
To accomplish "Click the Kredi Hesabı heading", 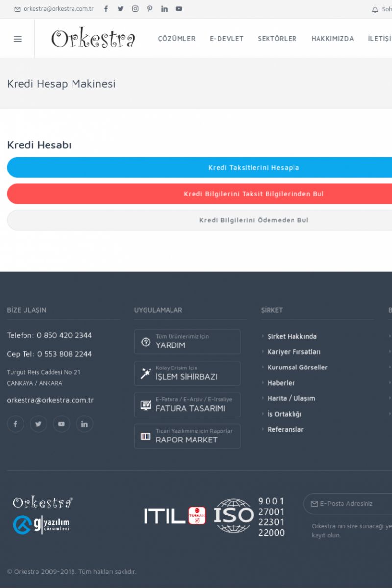I will pos(39,145).
